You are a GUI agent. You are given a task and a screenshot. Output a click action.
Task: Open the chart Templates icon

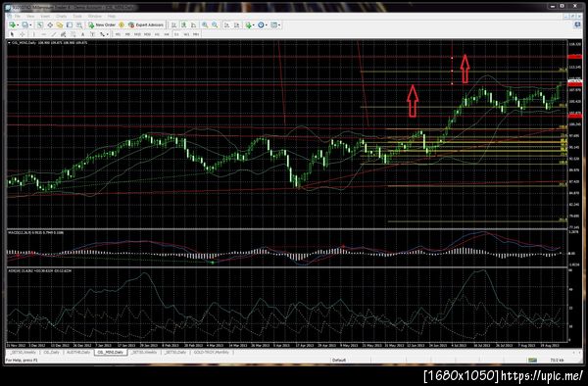(273, 24)
